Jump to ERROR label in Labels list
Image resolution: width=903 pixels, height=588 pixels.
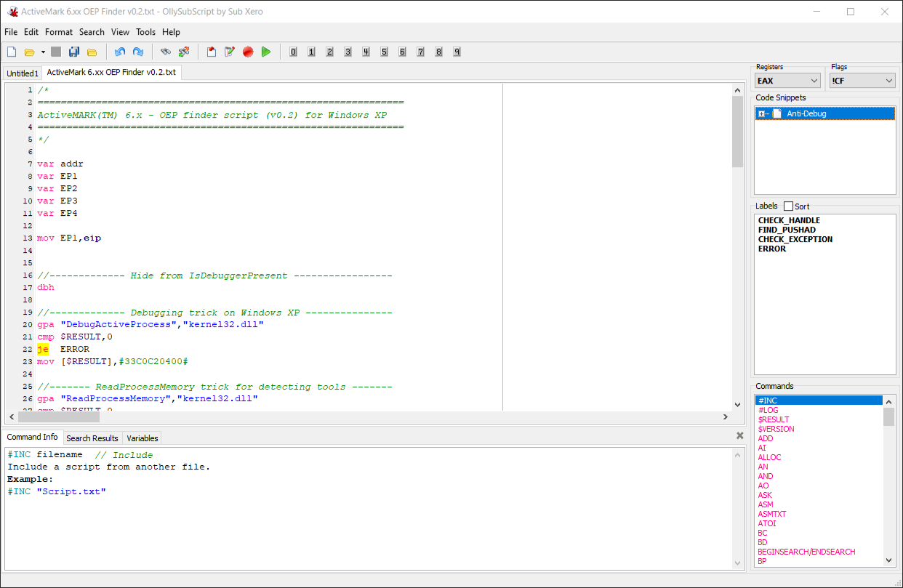click(x=772, y=249)
